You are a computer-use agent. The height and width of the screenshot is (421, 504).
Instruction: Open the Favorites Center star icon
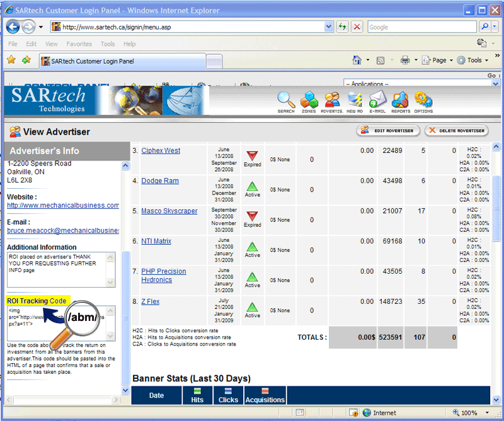[x=11, y=60]
